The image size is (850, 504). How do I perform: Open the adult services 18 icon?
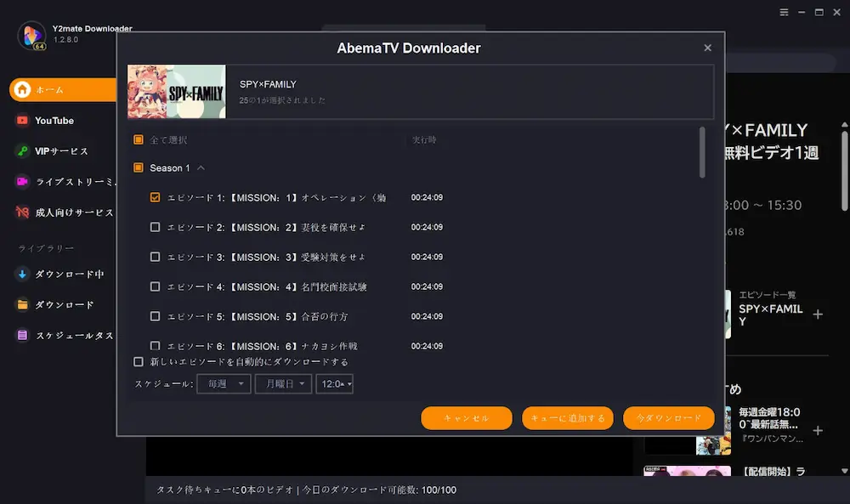point(23,212)
